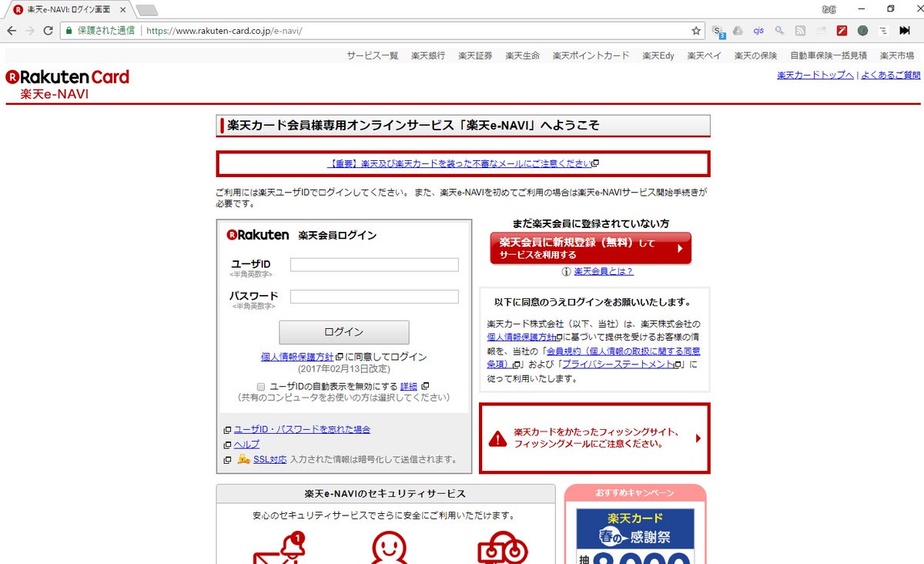This screenshot has width=924, height=564.
Task: Open 楽天銀行 in top navigation
Action: 428,55
